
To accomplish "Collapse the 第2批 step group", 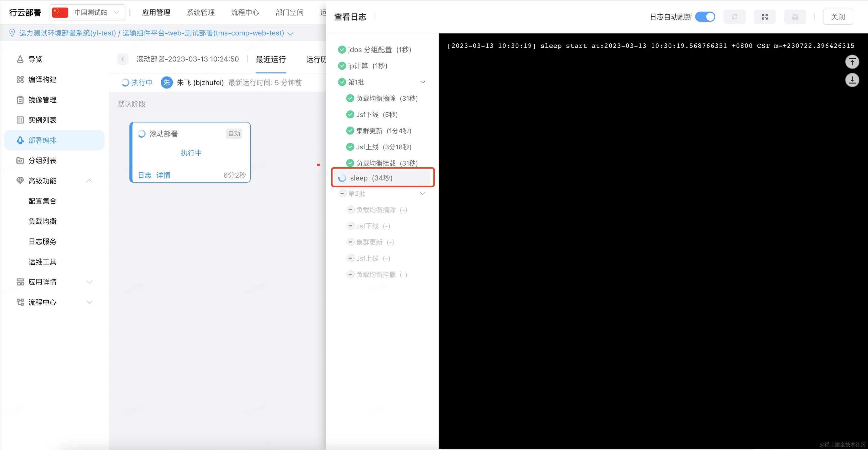I will click(x=423, y=194).
